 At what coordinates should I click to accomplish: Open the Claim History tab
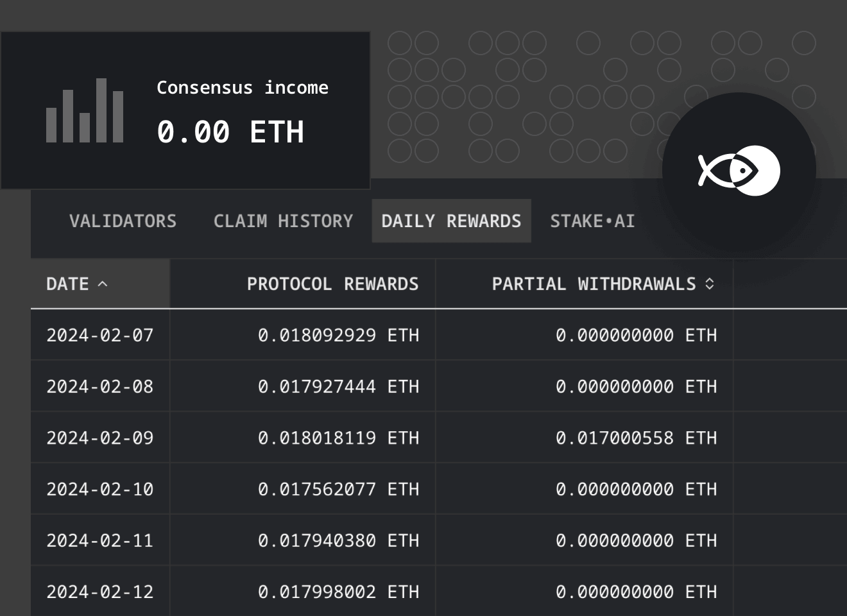[x=283, y=221]
